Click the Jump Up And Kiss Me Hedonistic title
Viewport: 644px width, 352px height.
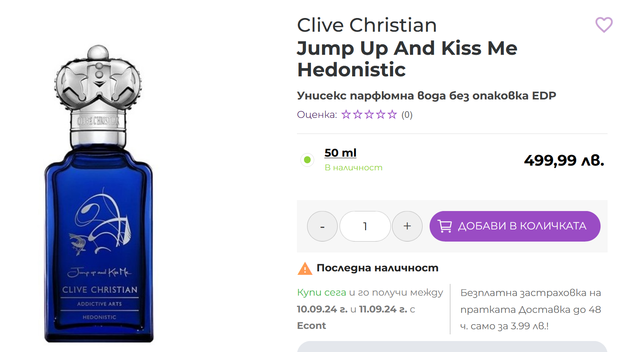(x=407, y=59)
